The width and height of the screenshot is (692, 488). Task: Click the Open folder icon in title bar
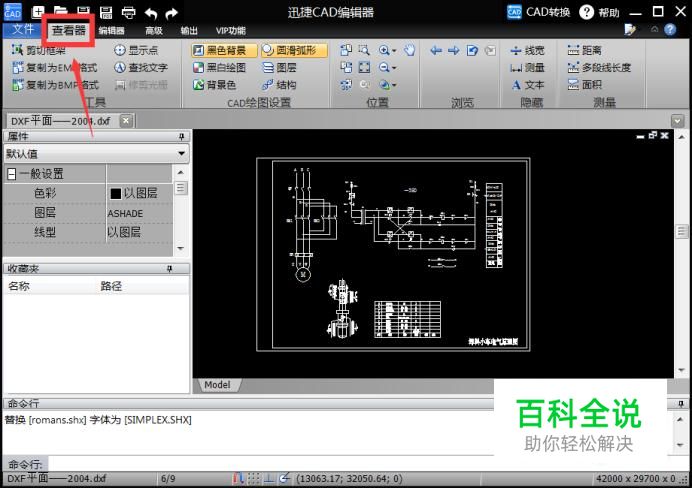[61, 12]
